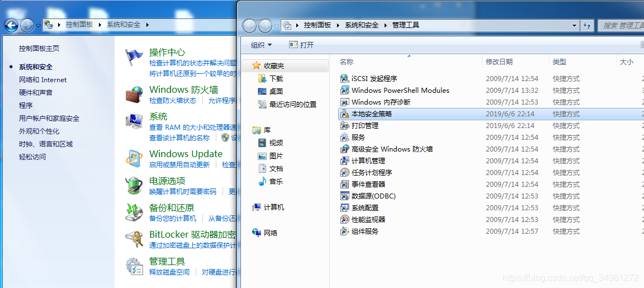
Task: Click the 电源选项 battery icon
Action: (x=134, y=186)
